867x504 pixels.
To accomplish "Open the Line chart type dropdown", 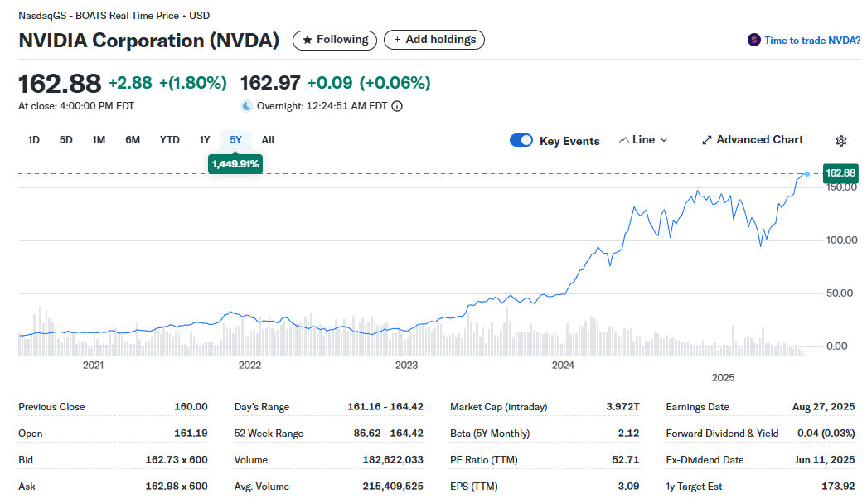I will (x=643, y=140).
